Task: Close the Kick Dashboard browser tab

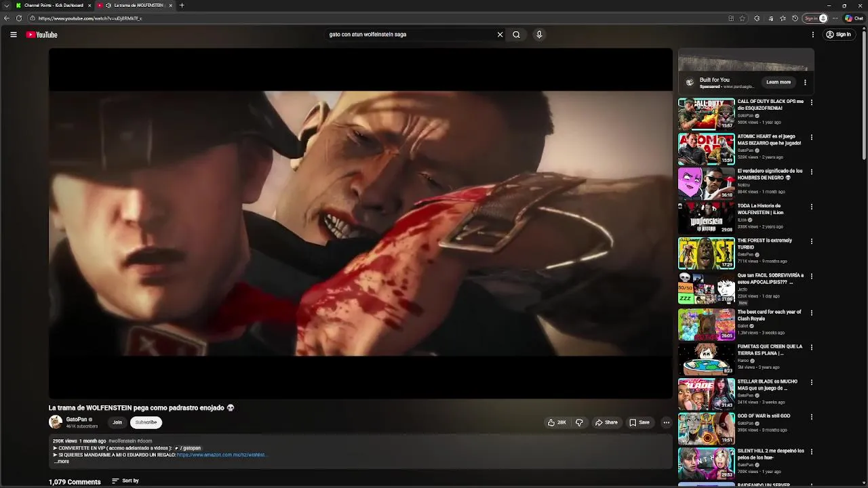Action: coord(90,5)
